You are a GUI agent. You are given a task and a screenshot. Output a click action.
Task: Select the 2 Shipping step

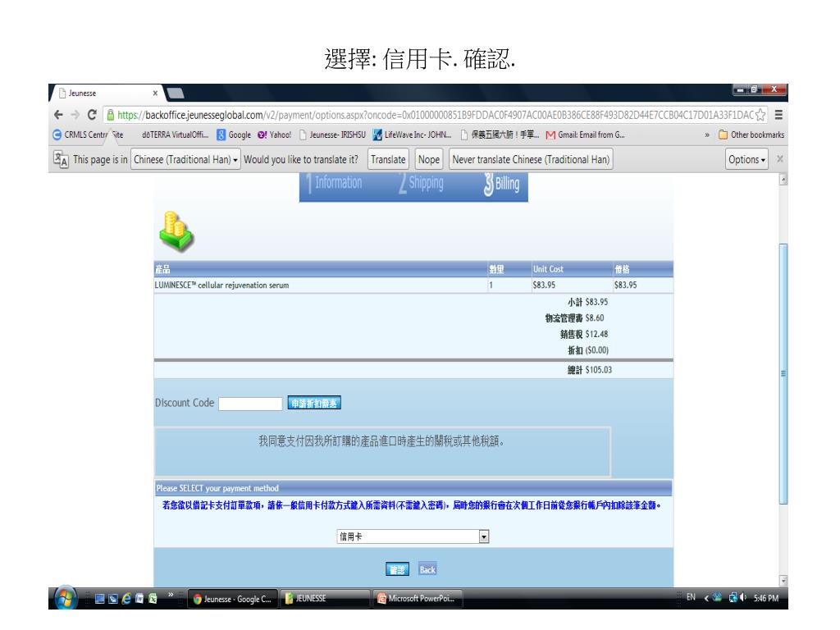tap(421, 183)
